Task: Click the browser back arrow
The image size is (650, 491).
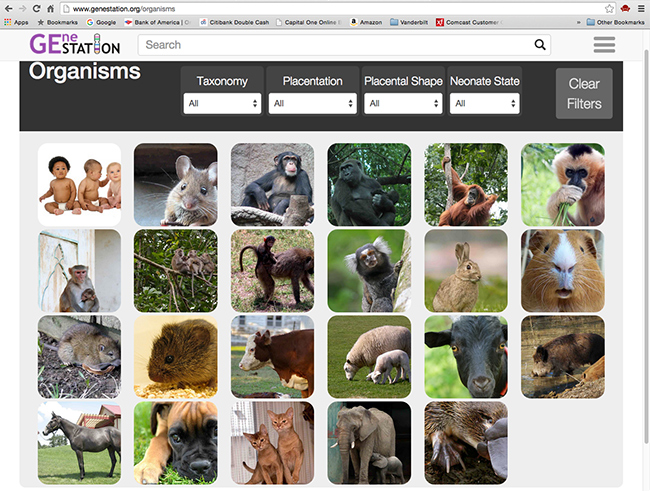Action: (x=8, y=8)
